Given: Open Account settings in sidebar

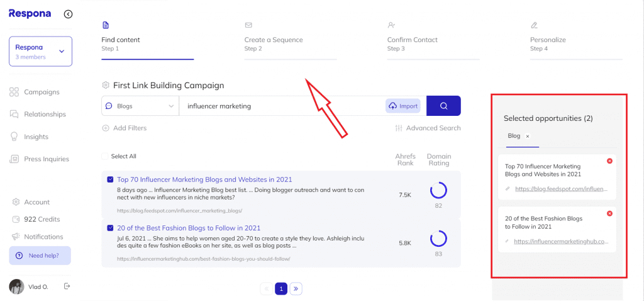Looking at the screenshot, I should pos(31,202).
